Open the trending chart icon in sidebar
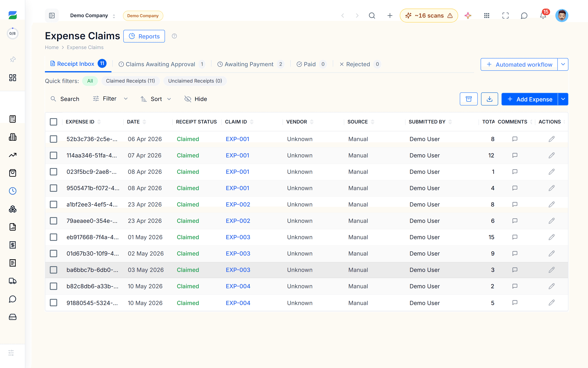This screenshot has height=368, width=588. click(13, 155)
